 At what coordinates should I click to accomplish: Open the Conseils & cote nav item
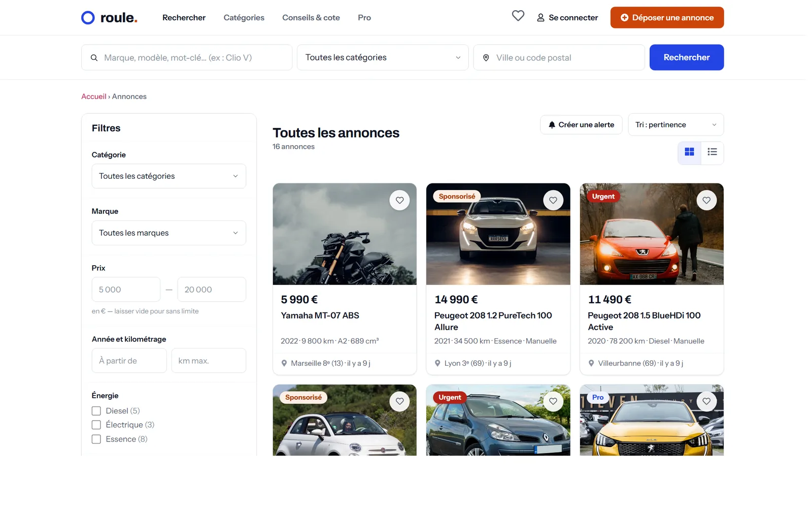click(311, 18)
